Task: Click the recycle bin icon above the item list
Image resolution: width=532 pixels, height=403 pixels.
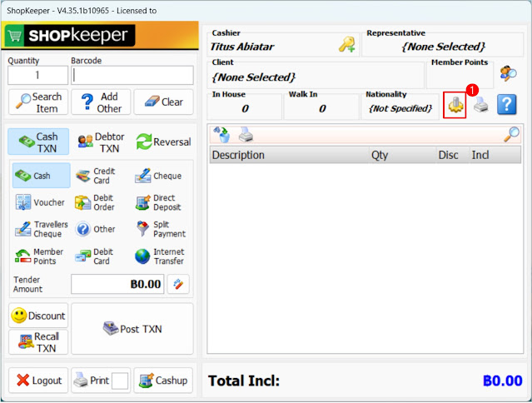Action: [x=222, y=135]
